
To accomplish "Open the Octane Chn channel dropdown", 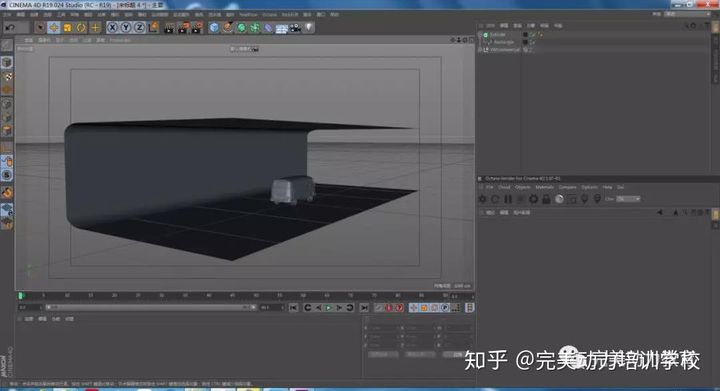I will 628,199.
